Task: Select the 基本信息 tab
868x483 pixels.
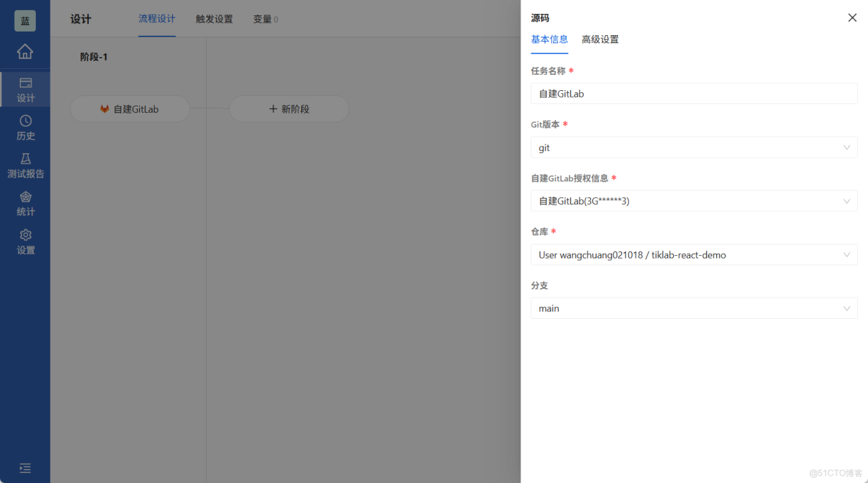Action: pyautogui.click(x=549, y=40)
